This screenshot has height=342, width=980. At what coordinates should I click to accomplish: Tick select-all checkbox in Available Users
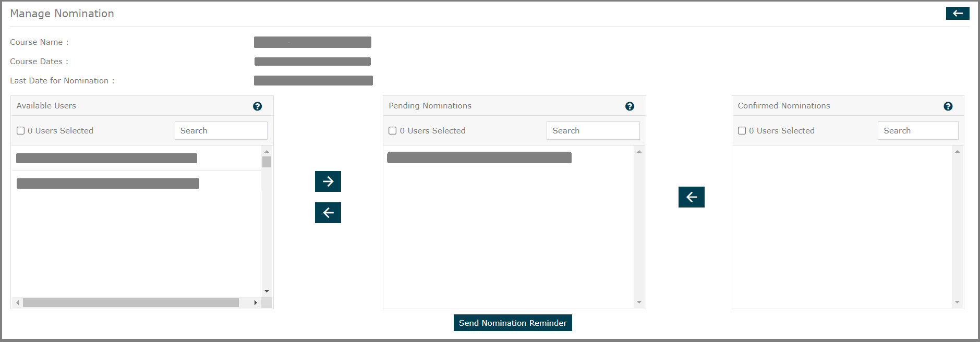coord(21,131)
